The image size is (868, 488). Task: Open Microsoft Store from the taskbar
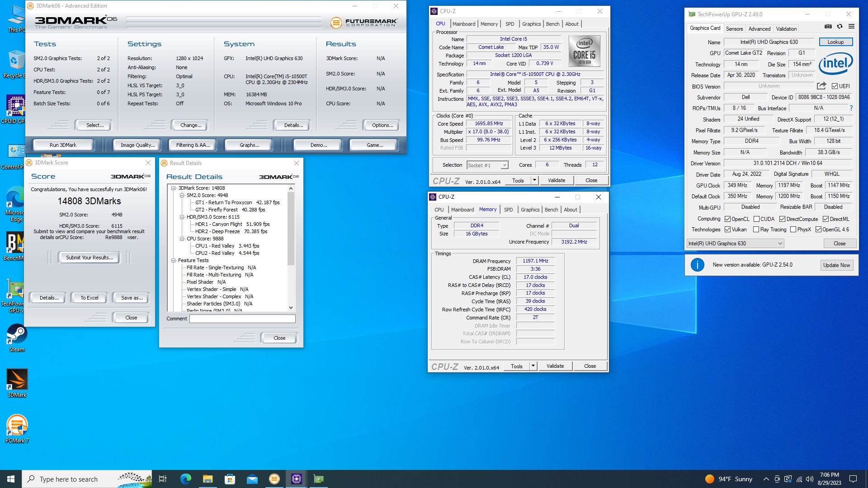pyautogui.click(x=230, y=479)
